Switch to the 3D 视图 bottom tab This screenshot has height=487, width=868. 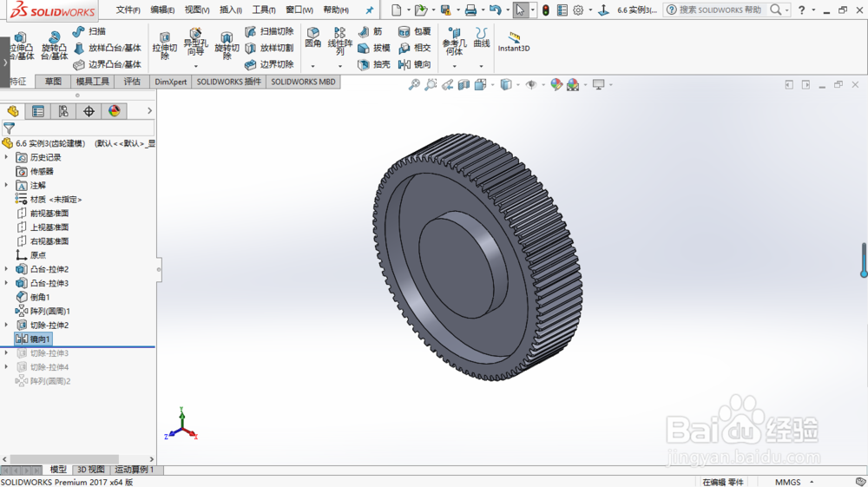pyautogui.click(x=91, y=470)
